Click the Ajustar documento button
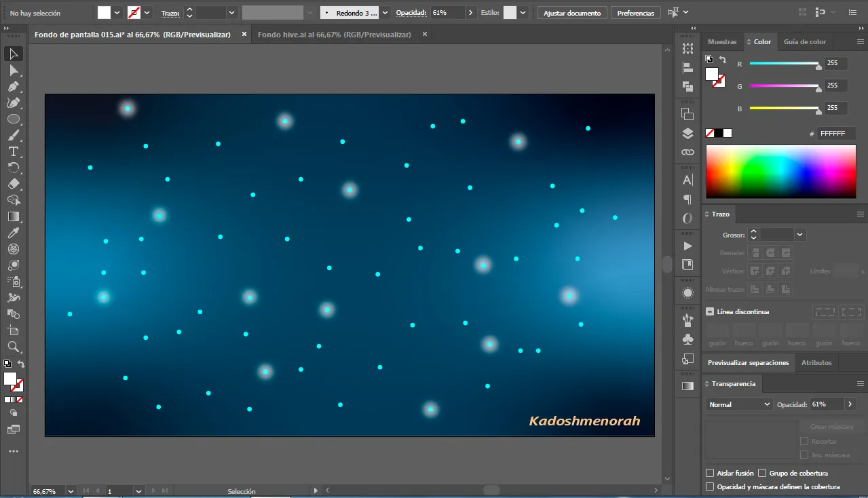Viewport: 868px width, 498px height. [x=572, y=13]
